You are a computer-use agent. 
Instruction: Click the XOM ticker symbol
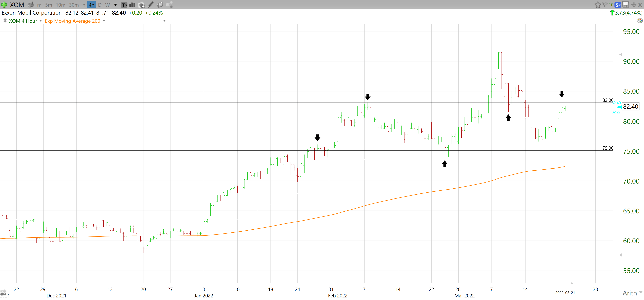tap(17, 5)
